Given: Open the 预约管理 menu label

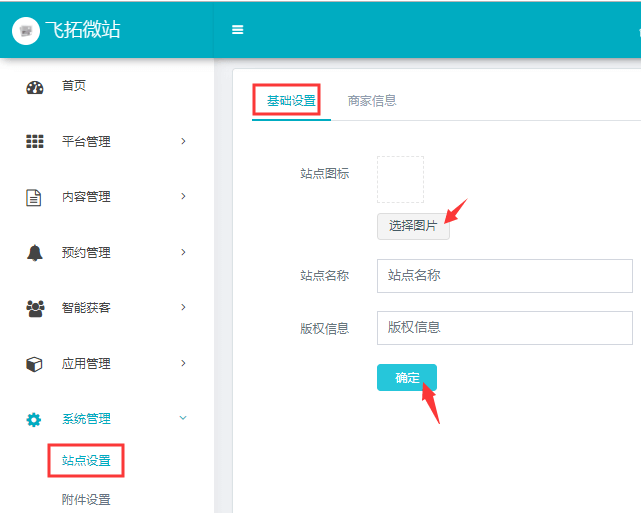Looking at the screenshot, I should (86, 253).
